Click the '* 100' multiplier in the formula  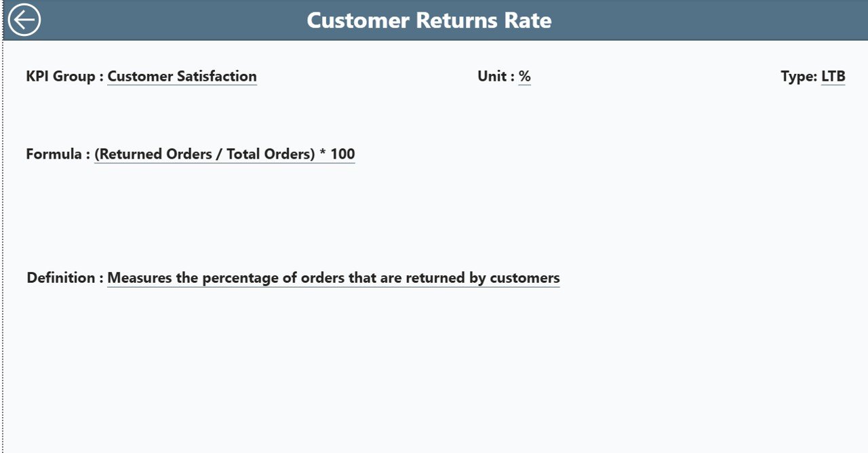coord(337,155)
